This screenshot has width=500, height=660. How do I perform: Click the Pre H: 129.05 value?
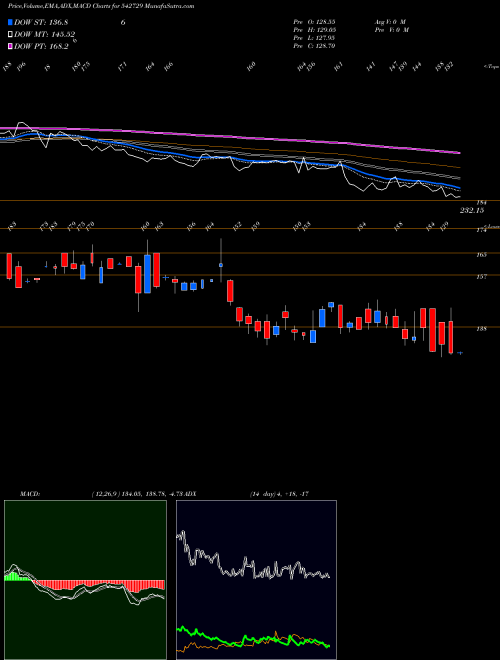314,30
